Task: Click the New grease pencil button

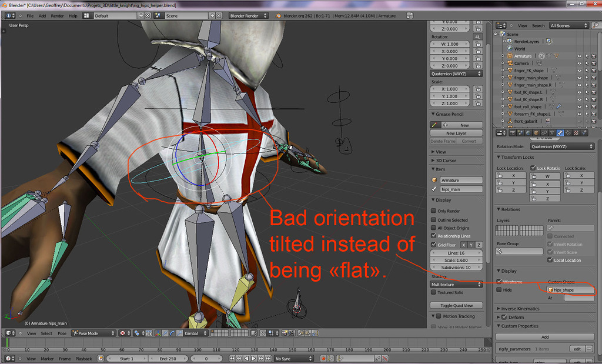Action: (x=461, y=125)
